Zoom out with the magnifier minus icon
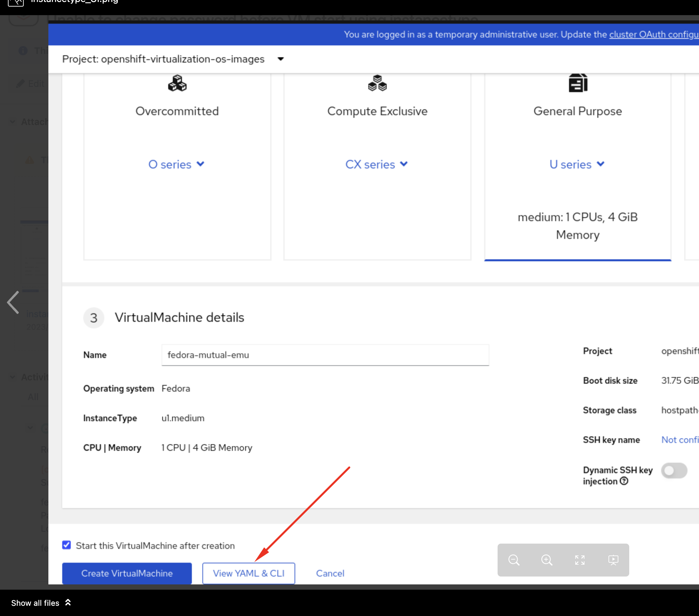The image size is (699, 616). 514,560
